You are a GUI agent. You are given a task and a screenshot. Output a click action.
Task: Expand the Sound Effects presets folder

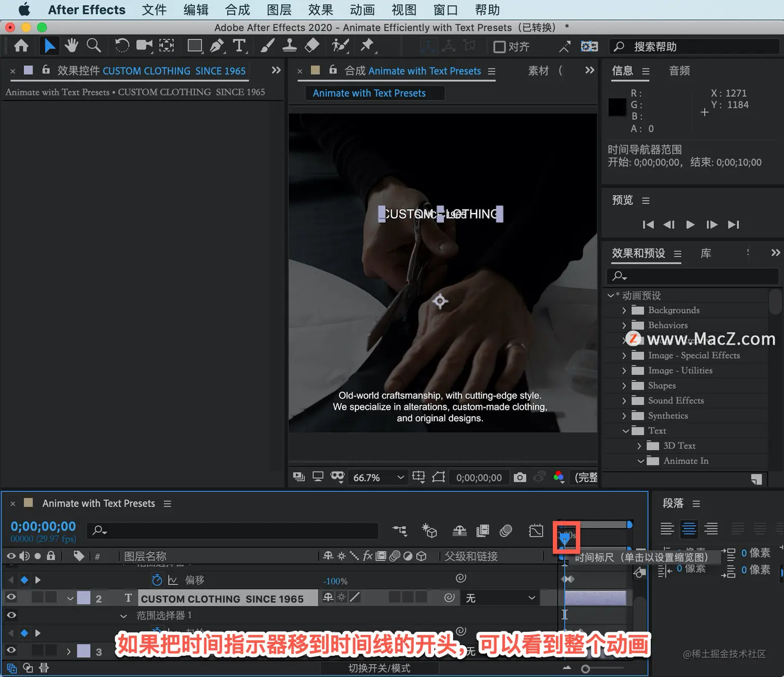(x=624, y=400)
